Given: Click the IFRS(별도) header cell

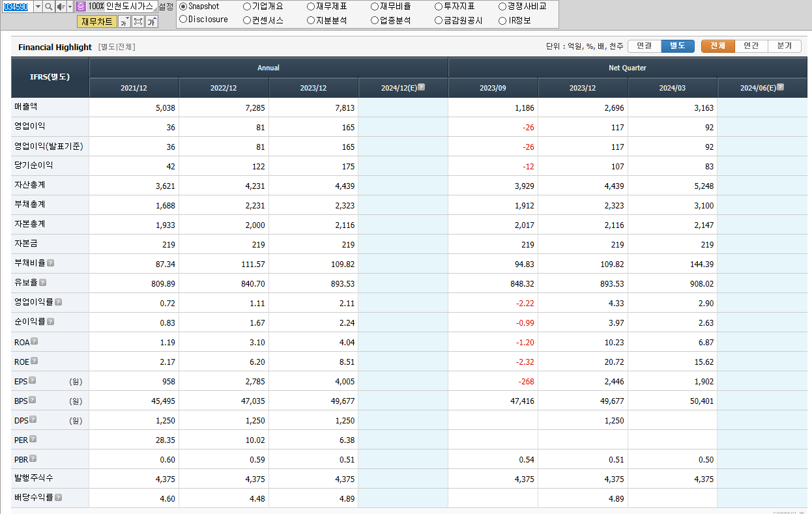Looking at the screenshot, I should coord(50,77).
